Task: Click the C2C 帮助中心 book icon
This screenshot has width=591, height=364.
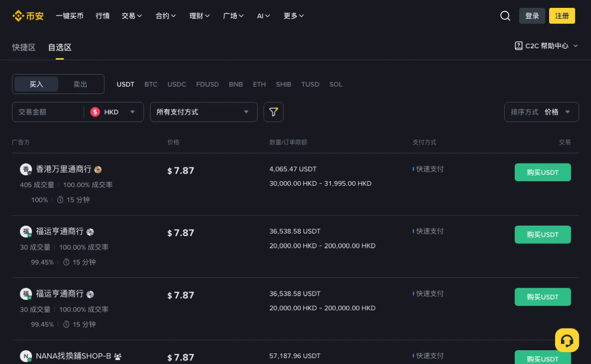Action: coord(519,46)
